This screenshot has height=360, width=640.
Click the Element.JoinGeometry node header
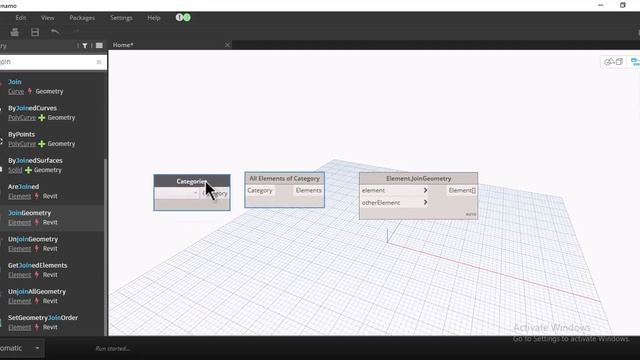point(418,178)
